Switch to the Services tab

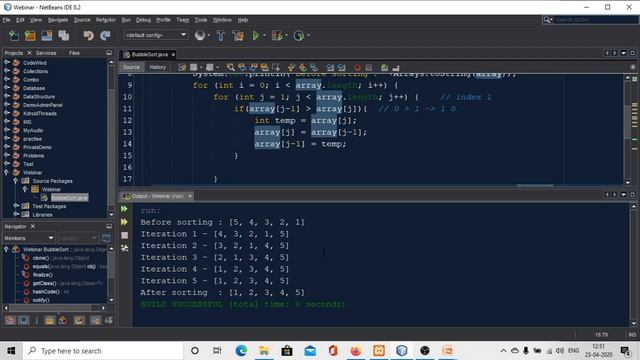(46, 53)
